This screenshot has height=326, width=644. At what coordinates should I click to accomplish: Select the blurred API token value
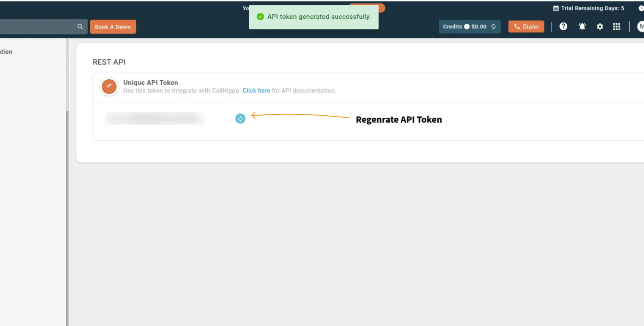(x=155, y=118)
